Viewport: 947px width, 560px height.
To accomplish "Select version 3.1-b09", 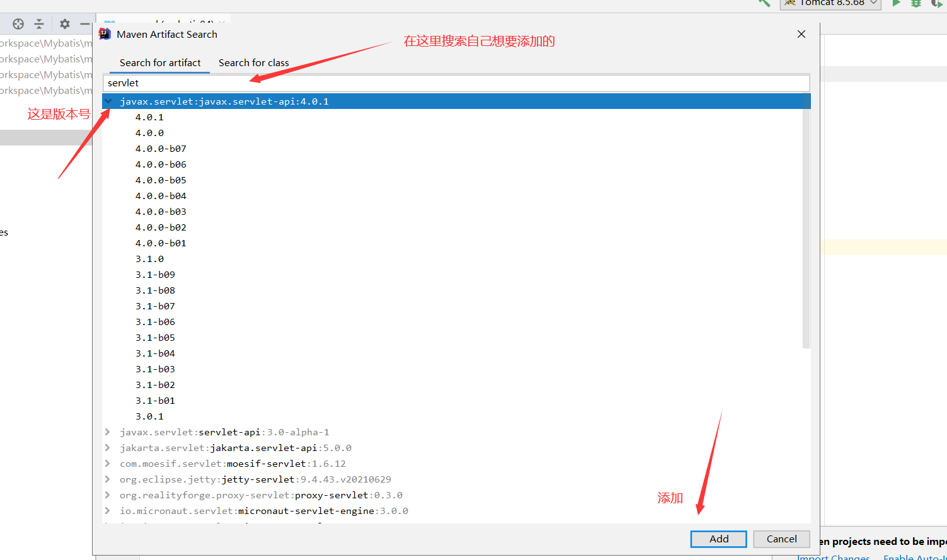I will click(x=155, y=275).
